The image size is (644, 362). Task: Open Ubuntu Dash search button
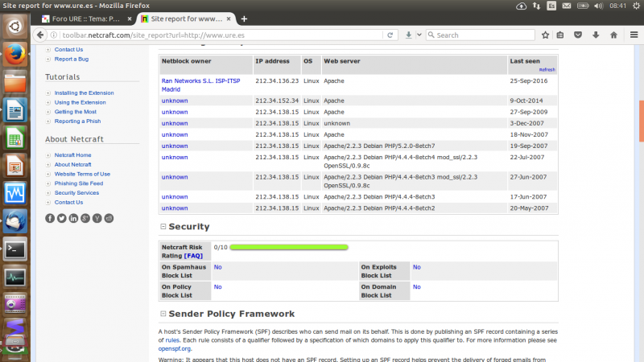pyautogui.click(x=14, y=27)
